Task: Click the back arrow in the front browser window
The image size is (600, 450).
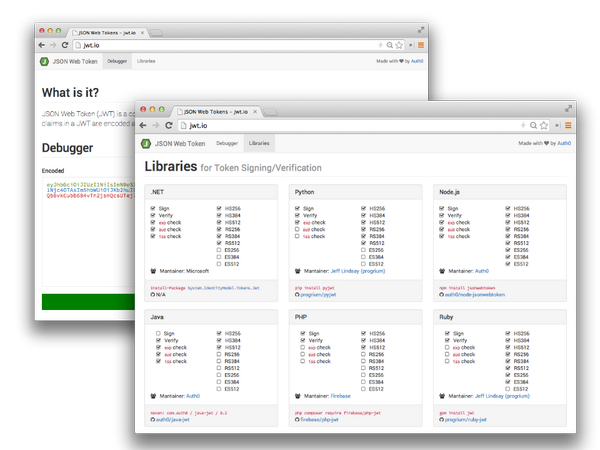Action: [143, 126]
